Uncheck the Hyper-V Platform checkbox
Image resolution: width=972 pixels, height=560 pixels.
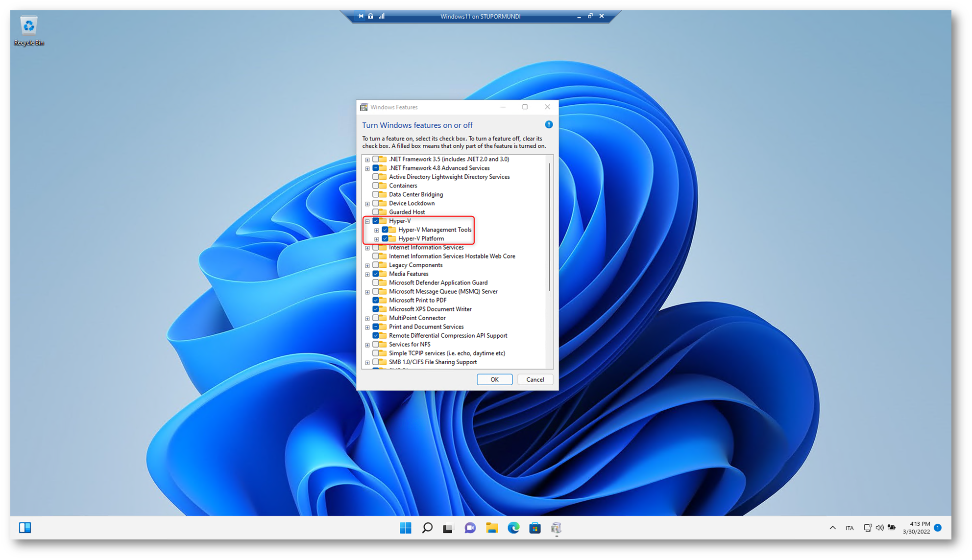[385, 238]
